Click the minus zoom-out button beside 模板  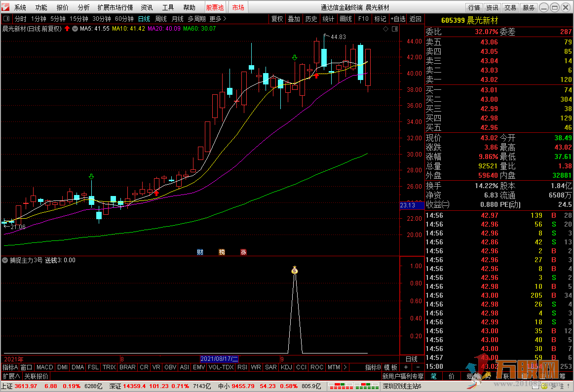418,367
